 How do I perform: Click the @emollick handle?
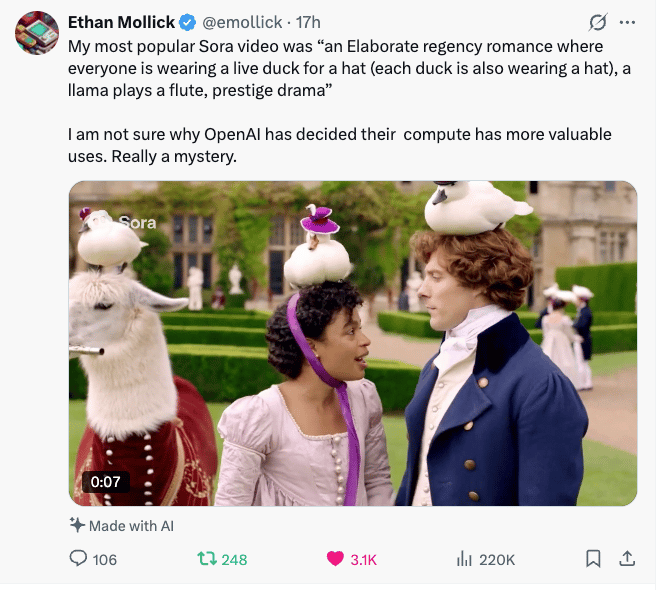[244, 22]
